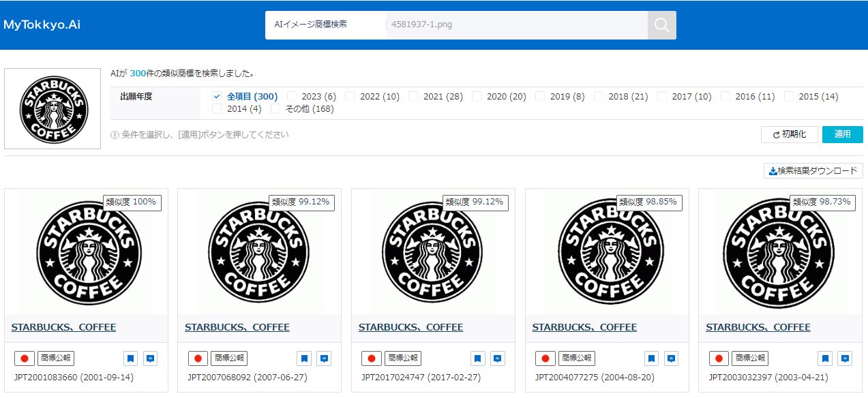The image size is (868, 398).
Task: Bookmark the JPT2007068092 trademark
Action: (304, 358)
